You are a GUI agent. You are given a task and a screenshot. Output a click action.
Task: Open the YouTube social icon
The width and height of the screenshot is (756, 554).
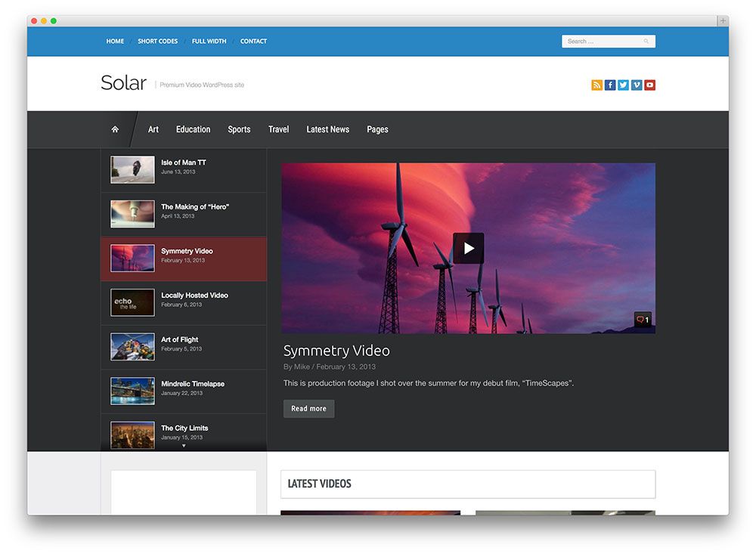(x=650, y=85)
